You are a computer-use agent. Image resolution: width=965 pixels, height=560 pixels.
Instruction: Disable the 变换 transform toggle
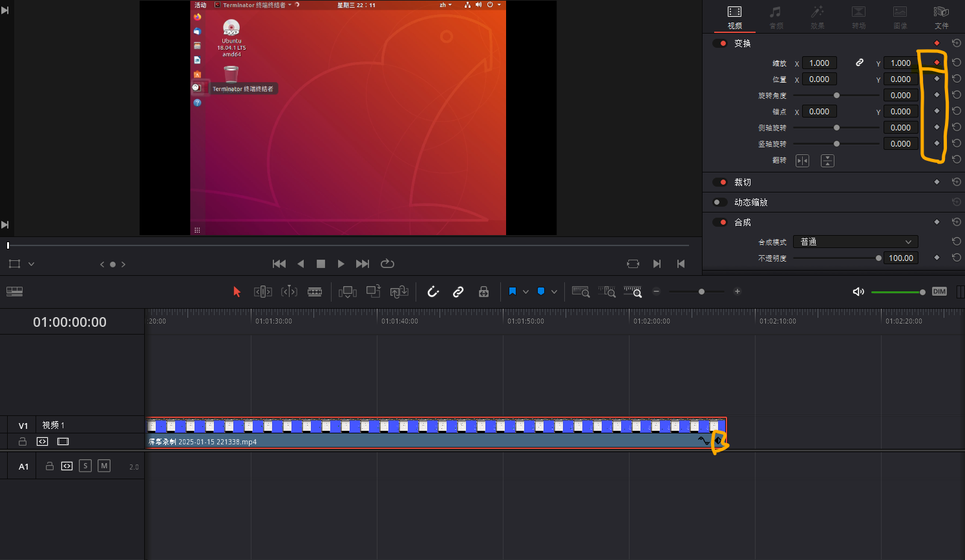[x=720, y=43]
